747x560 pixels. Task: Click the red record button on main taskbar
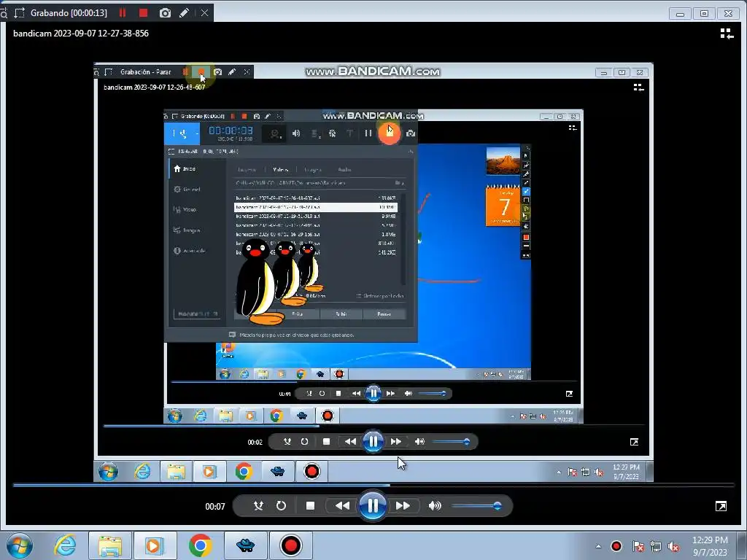[290, 545]
